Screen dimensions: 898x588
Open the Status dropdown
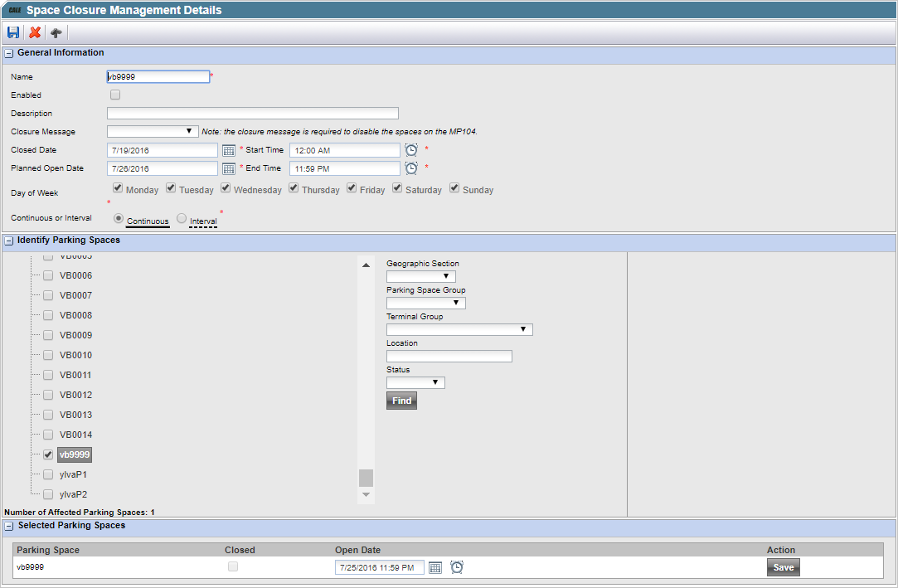point(415,382)
